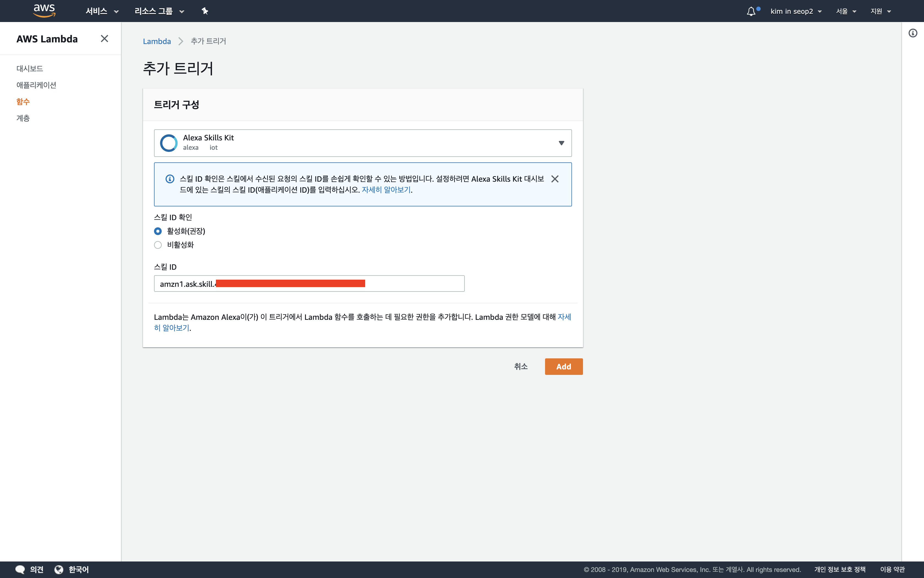Screen dimensions: 924x578
Task: Close the AWS Lambda sidebar
Action: 104,39
